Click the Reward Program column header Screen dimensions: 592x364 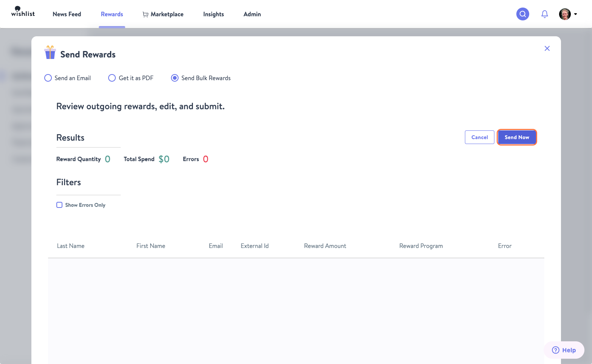(x=421, y=246)
